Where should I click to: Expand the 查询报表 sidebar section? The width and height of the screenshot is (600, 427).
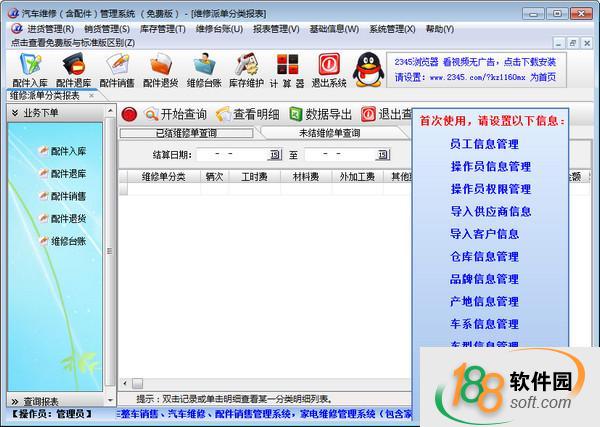[15, 400]
